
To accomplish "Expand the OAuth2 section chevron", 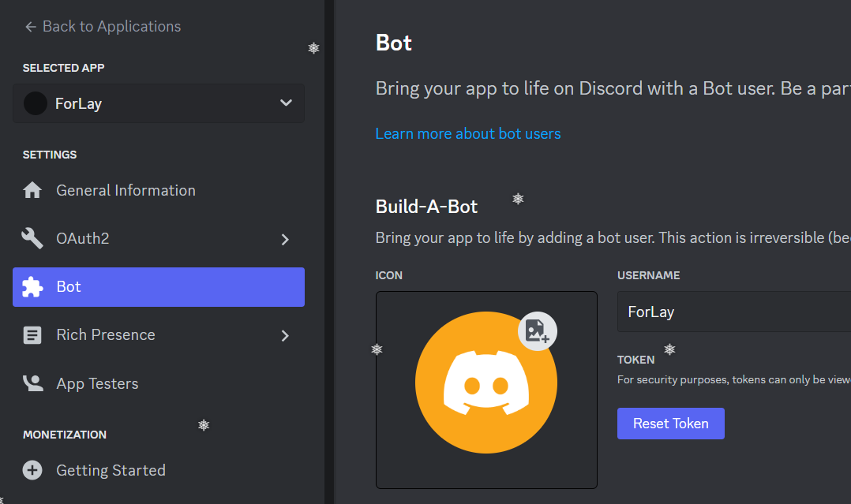I will click(285, 238).
